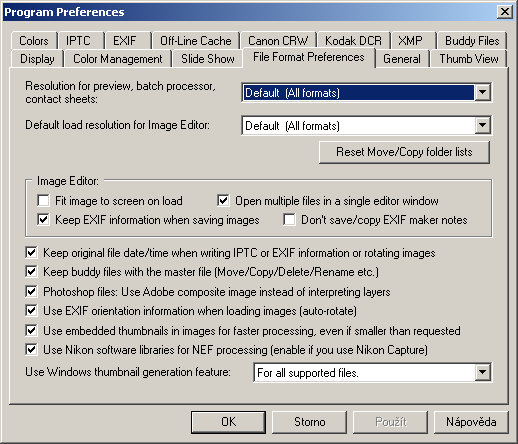Viewport: 518px width, 444px height.
Task: Click the File Format Preferences tab
Action: click(x=309, y=57)
